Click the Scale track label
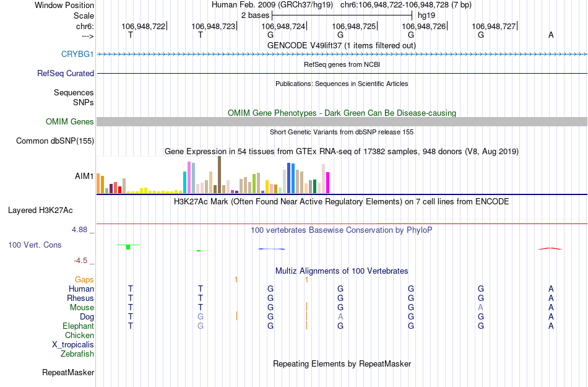This screenshot has height=387, width=588. (x=84, y=15)
